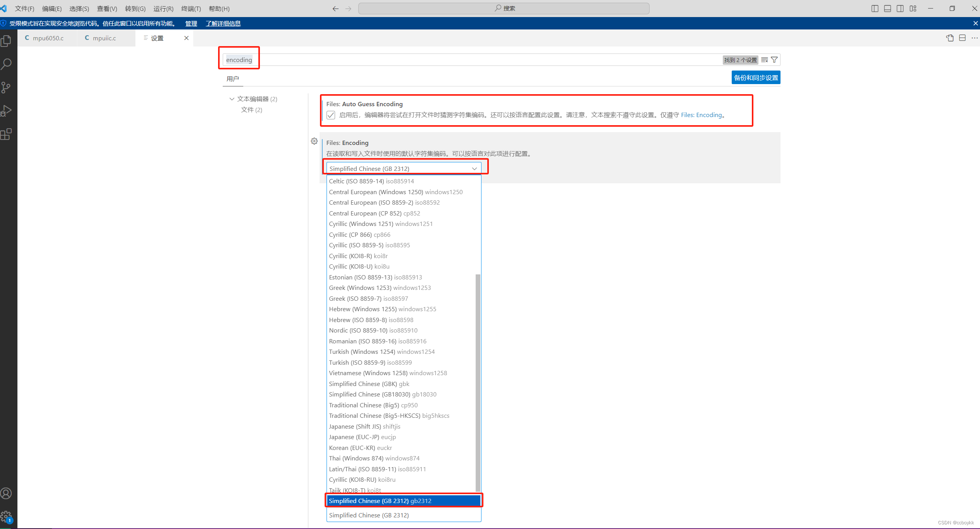The height and width of the screenshot is (529, 980).
Task: Collapse the 文本编辑器 tree section
Action: (232, 99)
